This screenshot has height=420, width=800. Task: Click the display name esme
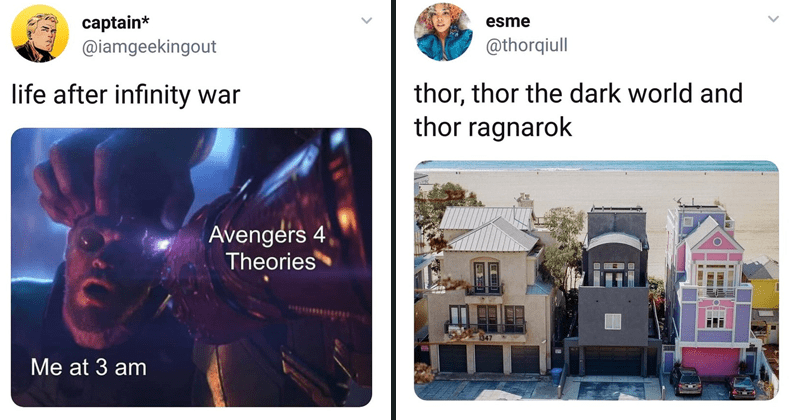pos(508,21)
